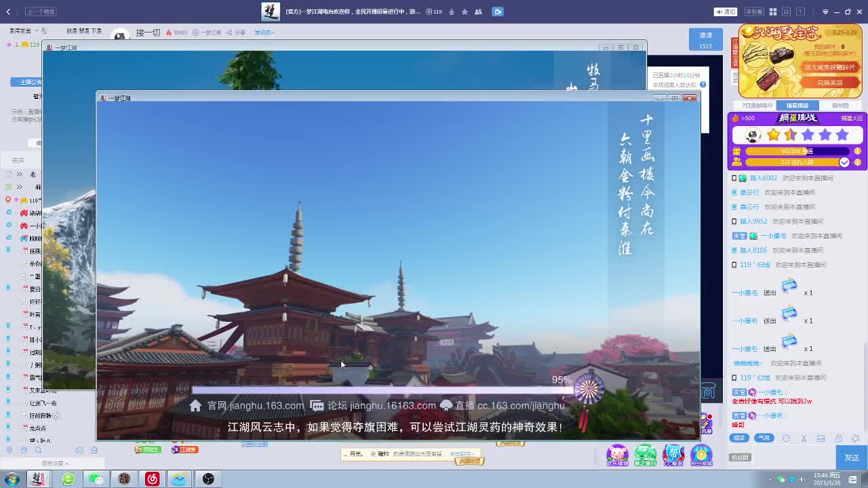Open the 楚 CC app taskbar icon
Viewport: 868px width, 488px height.
tap(39, 479)
